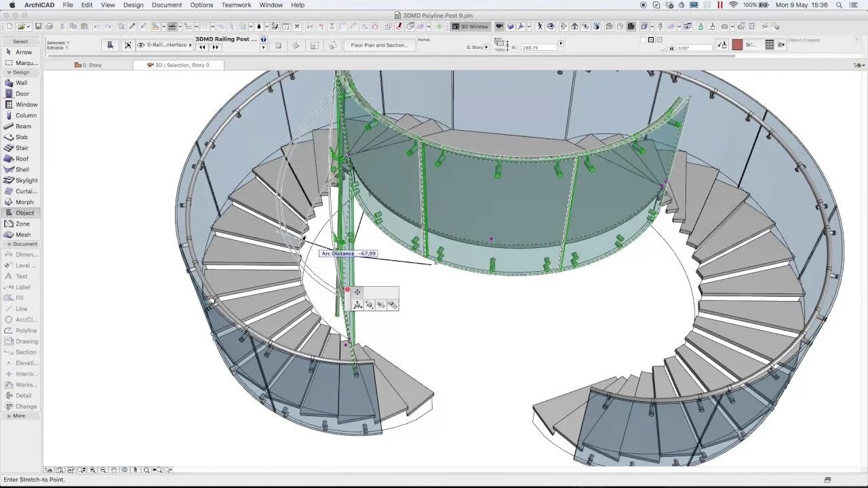Screen dimensions: 868x488
Task: Click the Undo arrow icon
Action: (x=96, y=26)
